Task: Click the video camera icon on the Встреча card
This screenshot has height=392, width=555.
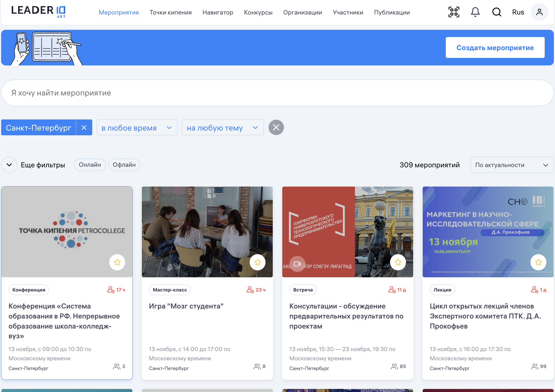Action: pos(297,264)
